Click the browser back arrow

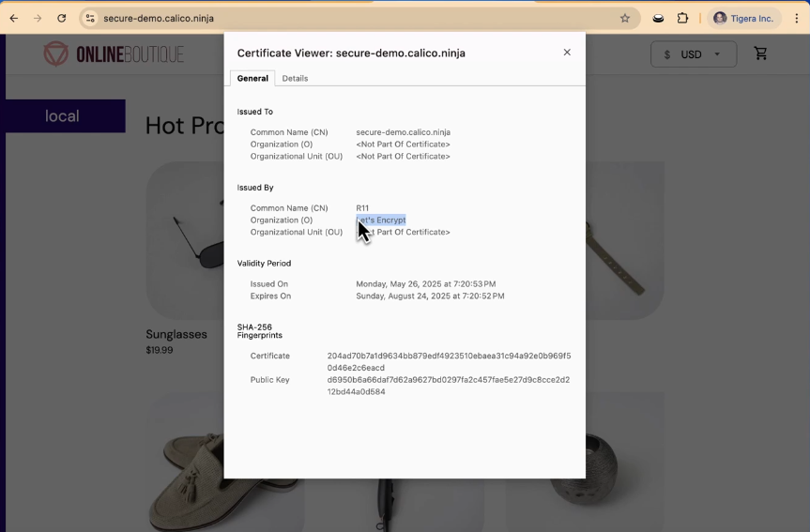pos(13,18)
